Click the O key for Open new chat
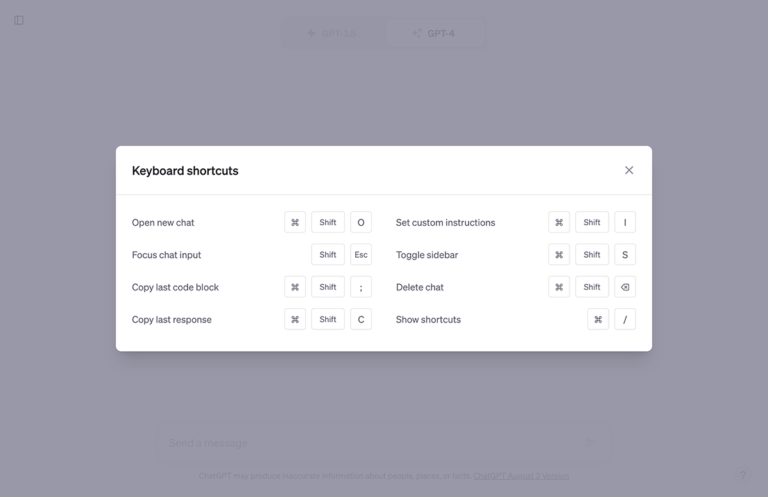This screenshot has height=497, width=768. [361, 223]
